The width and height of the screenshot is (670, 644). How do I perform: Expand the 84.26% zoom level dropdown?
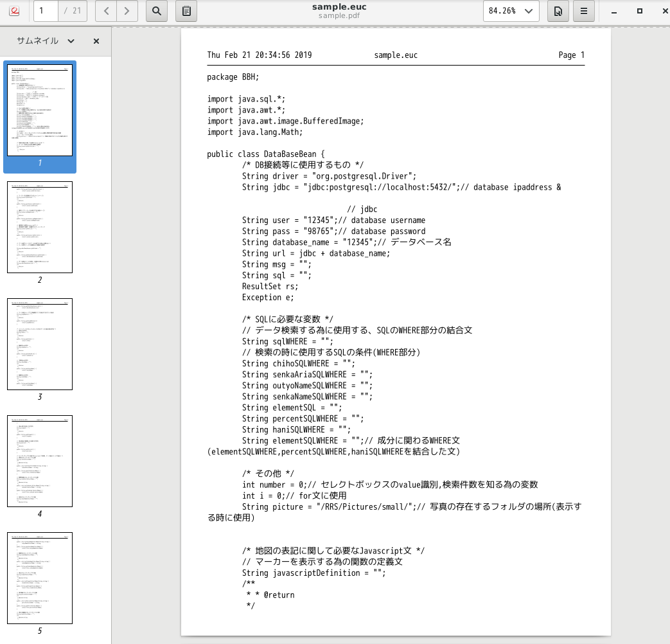pos(529,11)
